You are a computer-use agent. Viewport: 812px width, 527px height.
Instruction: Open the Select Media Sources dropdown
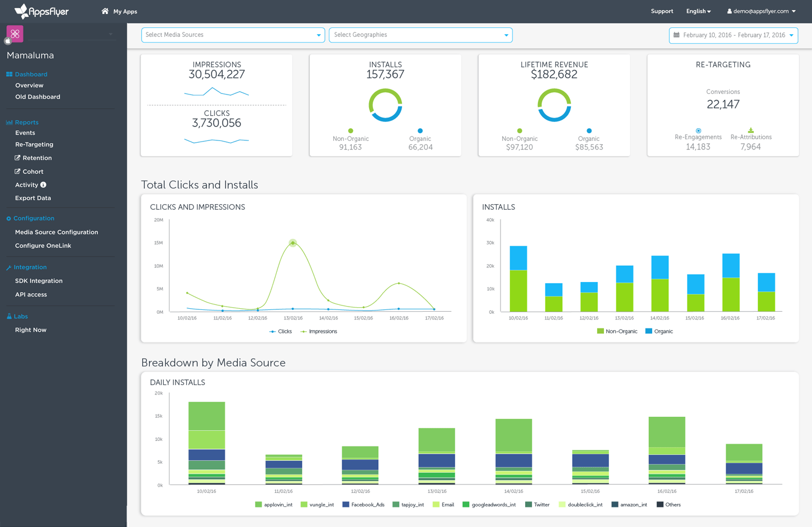point(233,35)
